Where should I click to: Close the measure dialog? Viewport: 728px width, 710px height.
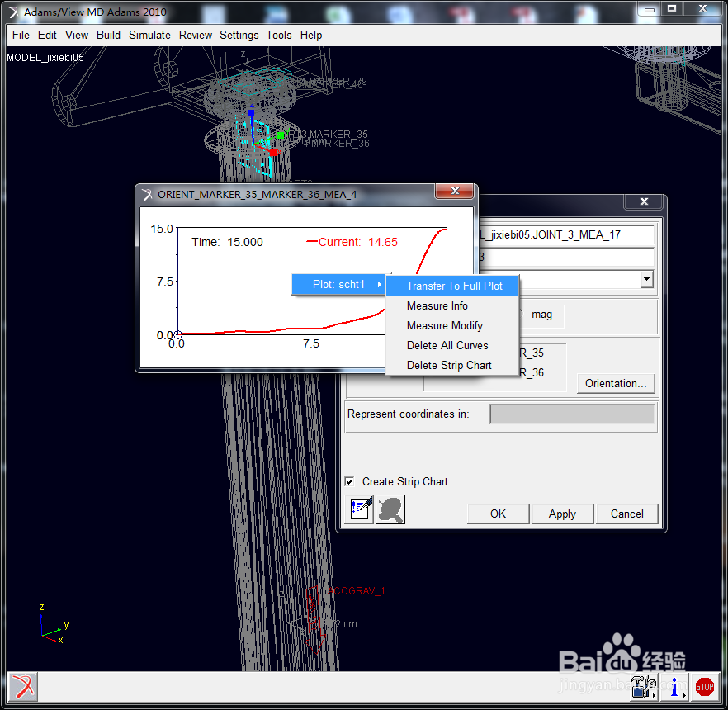tap(644, 201)
